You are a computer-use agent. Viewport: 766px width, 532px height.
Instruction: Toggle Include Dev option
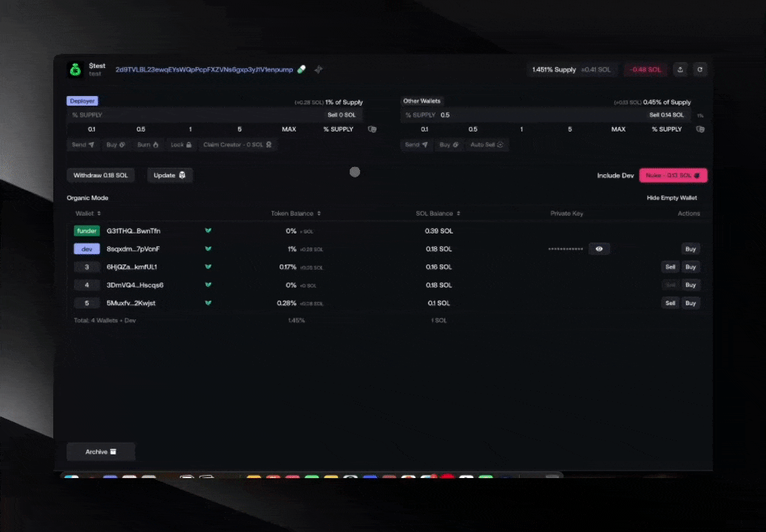615,176
